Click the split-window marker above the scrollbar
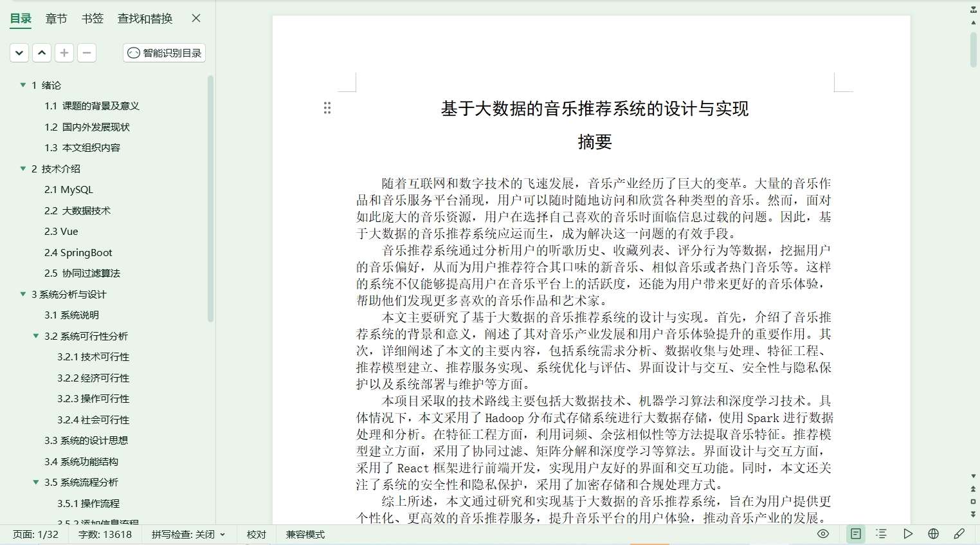The height and width of the screenshot is (545, 980). click(973, 10)
